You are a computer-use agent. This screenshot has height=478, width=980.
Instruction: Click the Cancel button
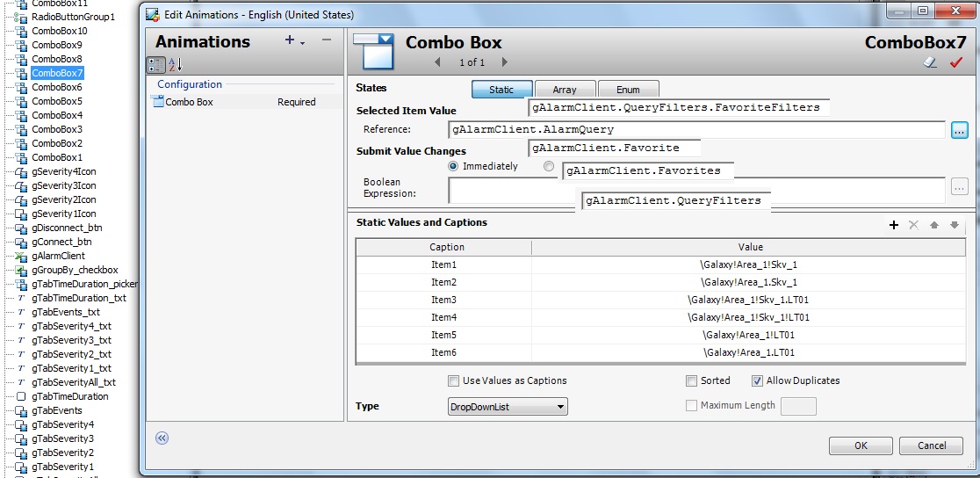(x=932, y=446)
